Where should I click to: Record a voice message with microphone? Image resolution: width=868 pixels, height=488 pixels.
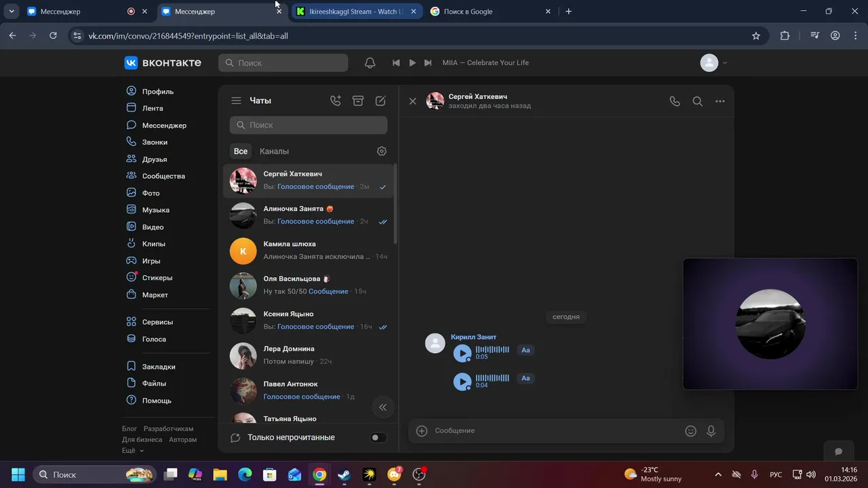point(711,430)
